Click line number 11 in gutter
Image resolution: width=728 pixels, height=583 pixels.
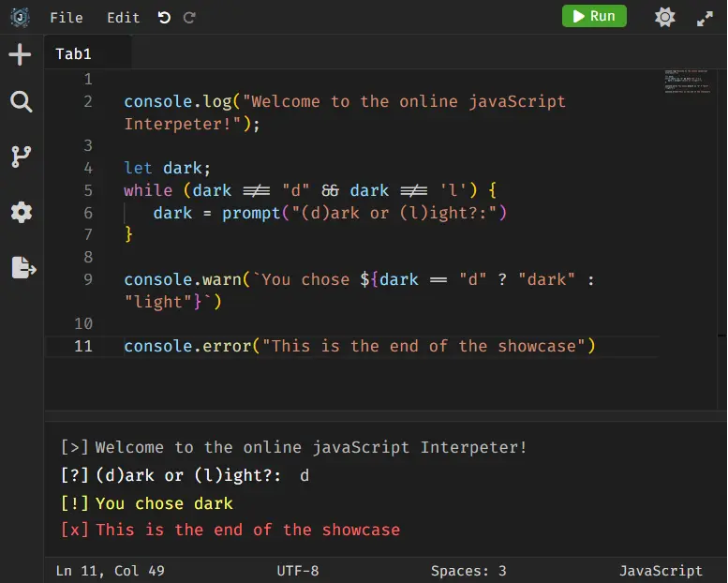pyautogui.click(x=83, y=346)
